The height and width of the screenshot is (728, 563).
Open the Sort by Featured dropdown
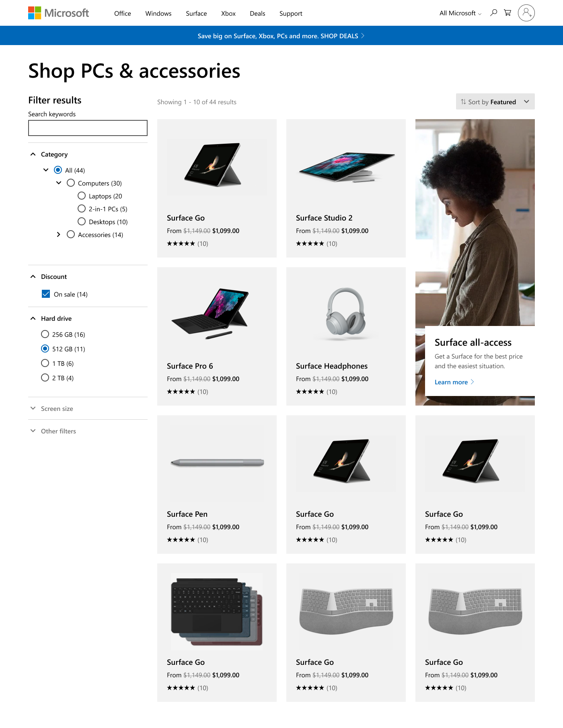point(495,102)
